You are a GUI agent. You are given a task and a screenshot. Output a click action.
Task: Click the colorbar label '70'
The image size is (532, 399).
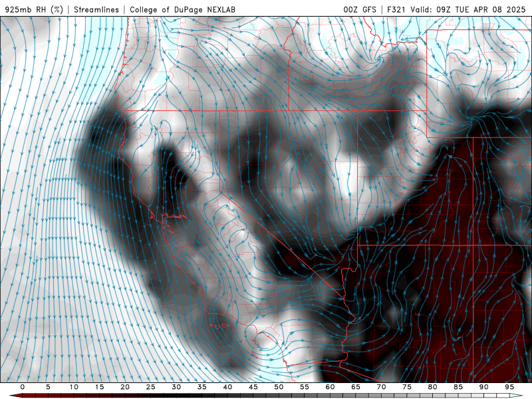(381, 387)
